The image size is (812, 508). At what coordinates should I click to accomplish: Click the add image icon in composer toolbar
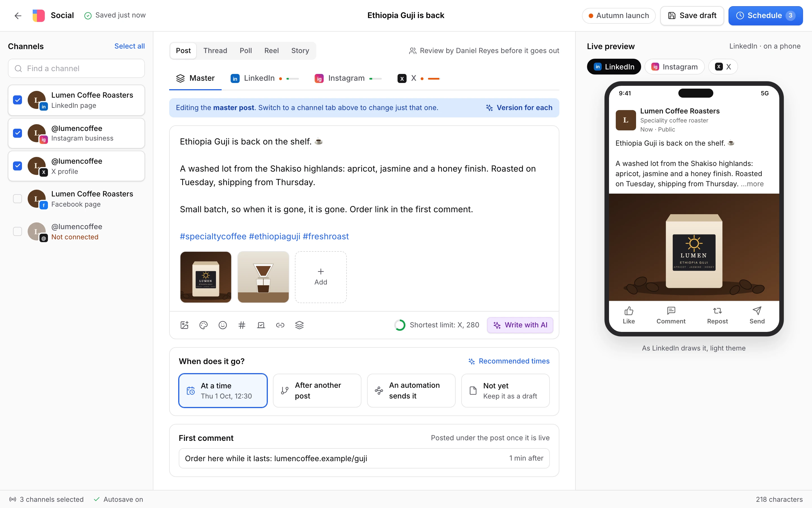[185, 325]
